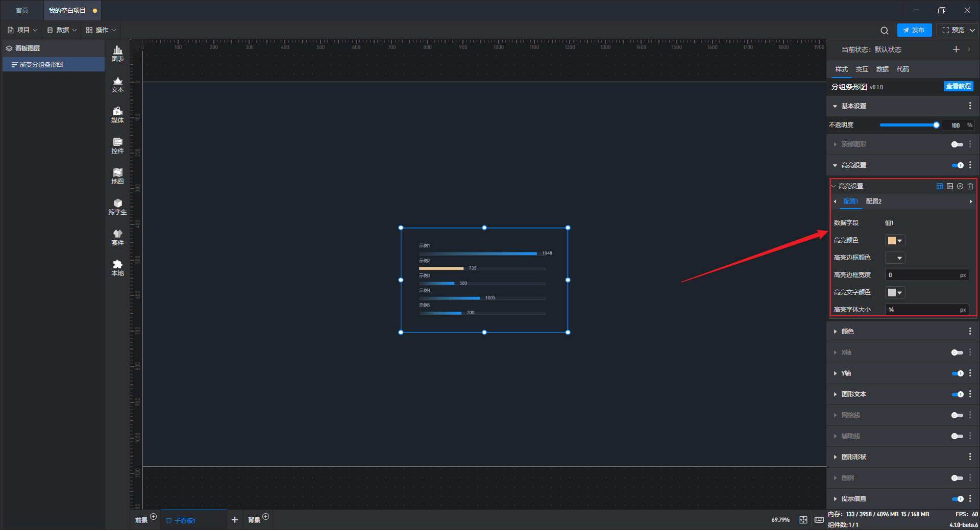Pick the 高亮文字颜色 color swatch

click(895, 292)
